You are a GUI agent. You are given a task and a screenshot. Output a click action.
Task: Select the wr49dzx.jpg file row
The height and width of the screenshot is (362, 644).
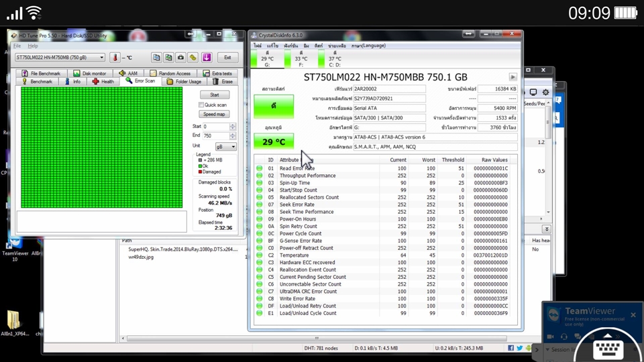(x=141, y=257)
